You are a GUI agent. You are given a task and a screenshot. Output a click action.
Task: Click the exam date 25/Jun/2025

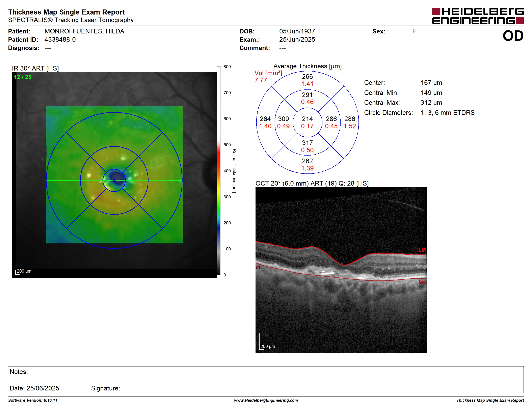297,39
